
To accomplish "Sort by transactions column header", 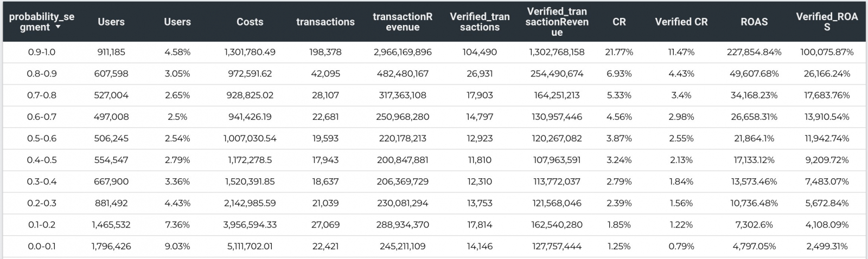I will (325, 22).
